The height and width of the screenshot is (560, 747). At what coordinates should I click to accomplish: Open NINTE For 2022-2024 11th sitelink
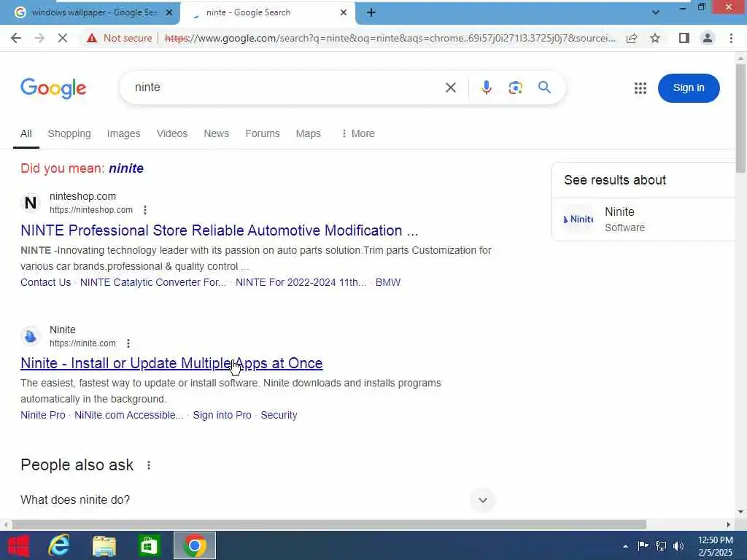[x=301, y=282]
